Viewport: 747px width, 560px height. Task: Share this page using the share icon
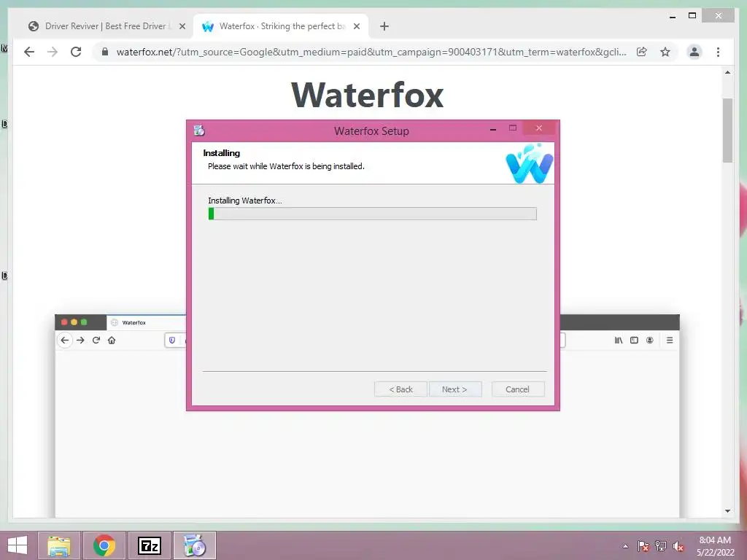pos(642,52)
